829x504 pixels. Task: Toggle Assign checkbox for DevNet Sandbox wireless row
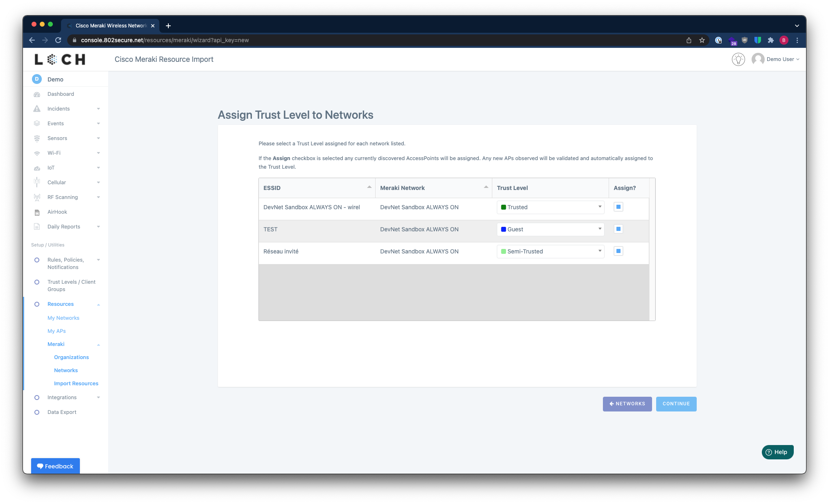618,207
